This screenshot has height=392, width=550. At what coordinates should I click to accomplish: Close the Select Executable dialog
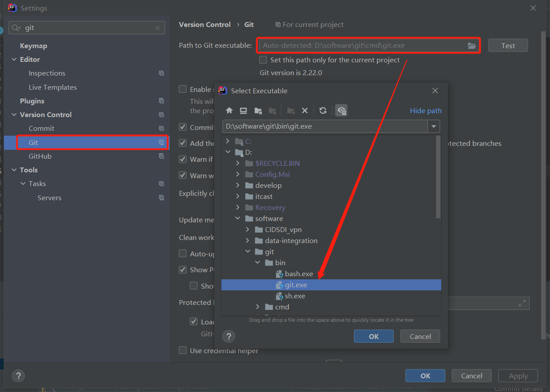tap(435, 91)
